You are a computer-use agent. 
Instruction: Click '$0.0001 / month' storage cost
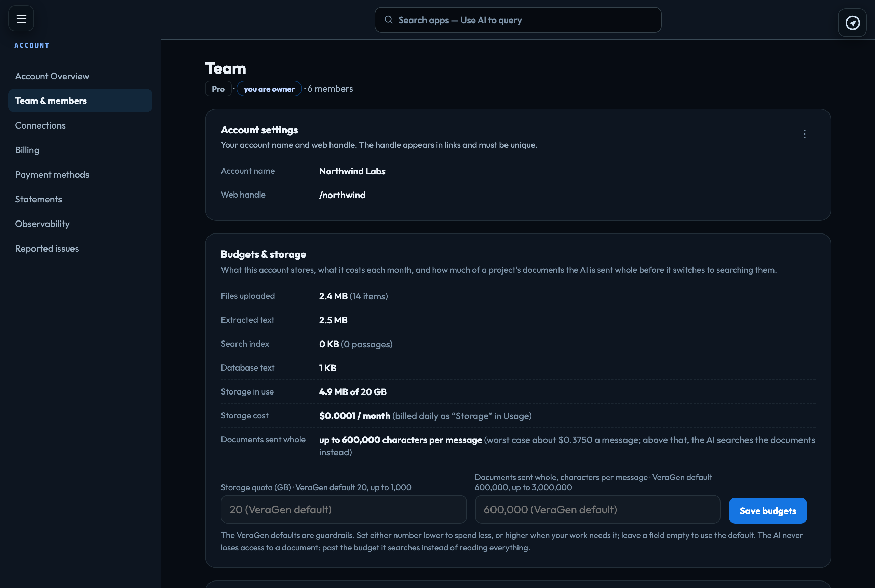[x=355, y=416]
